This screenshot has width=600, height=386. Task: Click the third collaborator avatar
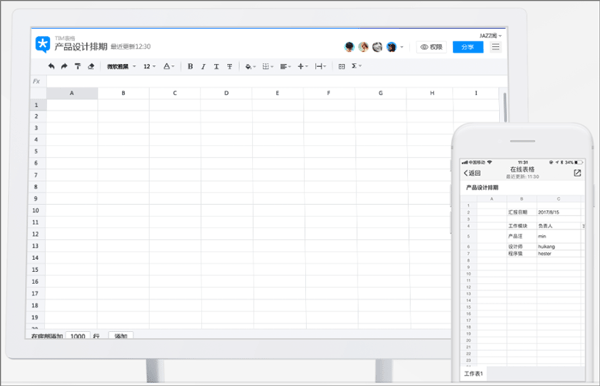pos(377,47)
